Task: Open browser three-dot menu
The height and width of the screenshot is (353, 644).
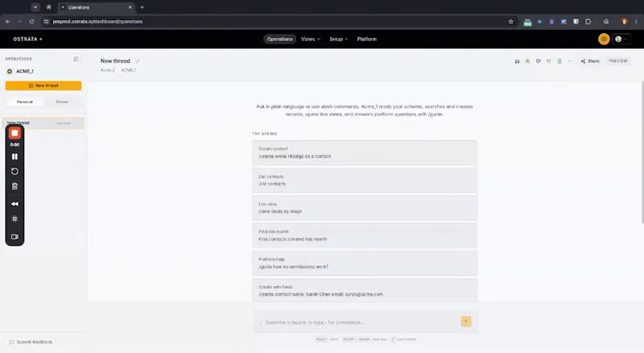Action: [x=636, y=22]
